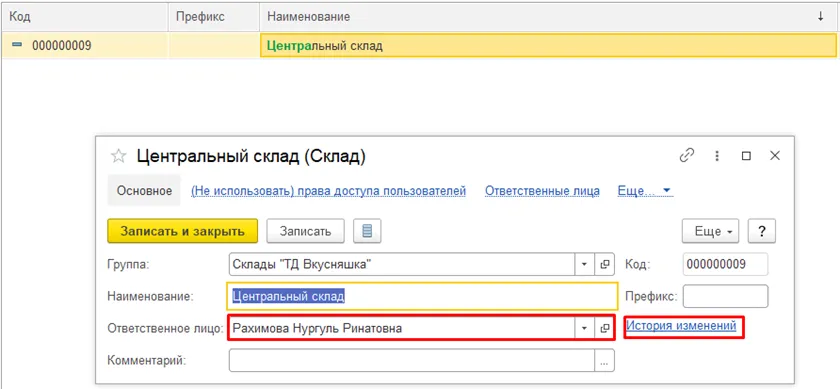Select the 000000009 code cell in list
This screenshot has width=840, height=389.
tap(85, 46)
